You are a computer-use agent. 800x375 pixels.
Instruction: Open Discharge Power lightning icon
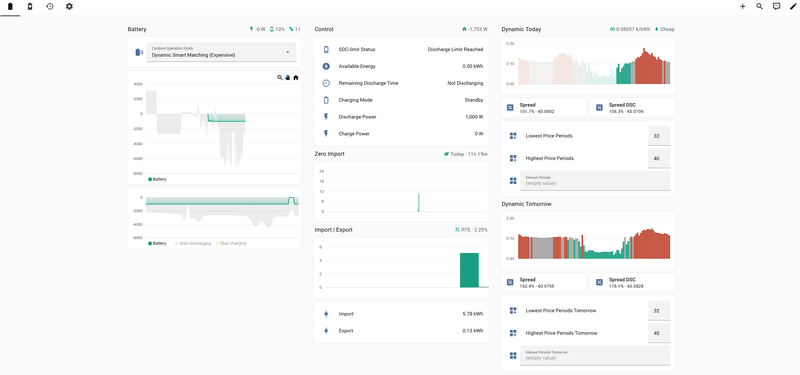pyautogui.click(x=327, y=117)
